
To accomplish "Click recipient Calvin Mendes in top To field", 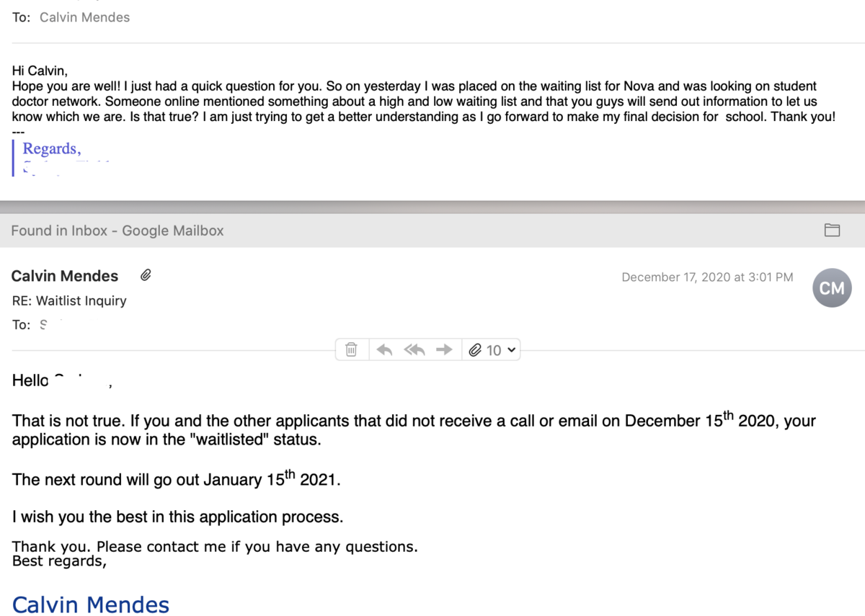I will tap(85, 17).
